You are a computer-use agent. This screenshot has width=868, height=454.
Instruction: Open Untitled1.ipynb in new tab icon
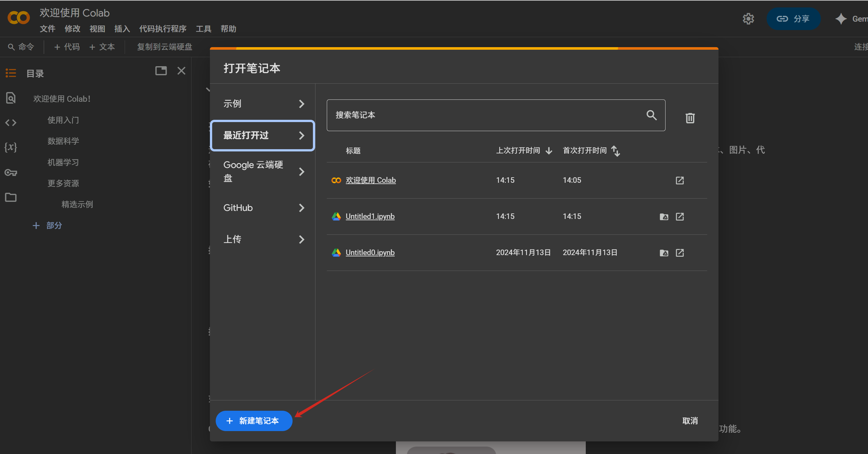680,216
